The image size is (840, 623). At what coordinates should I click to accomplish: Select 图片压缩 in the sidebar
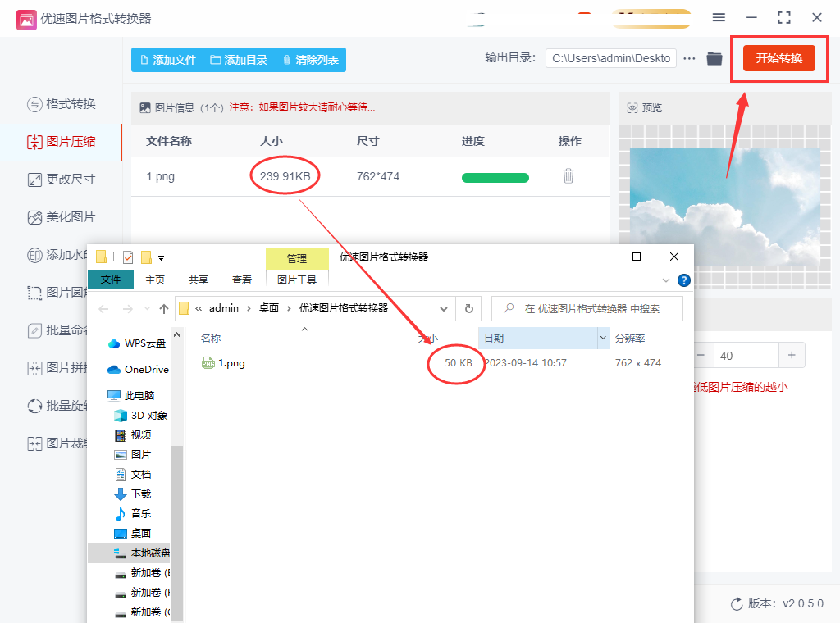pyautogui.click(x=61, y=142)
